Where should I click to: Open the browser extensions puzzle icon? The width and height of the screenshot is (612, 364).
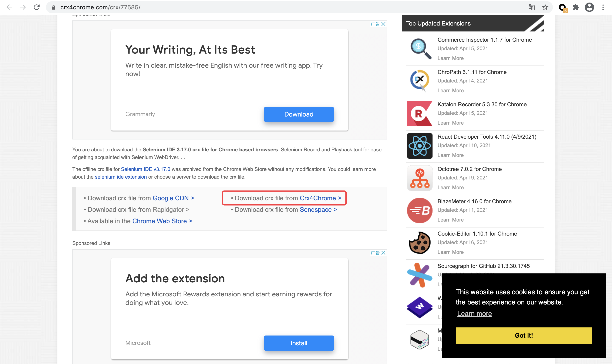tap(575, 7)
